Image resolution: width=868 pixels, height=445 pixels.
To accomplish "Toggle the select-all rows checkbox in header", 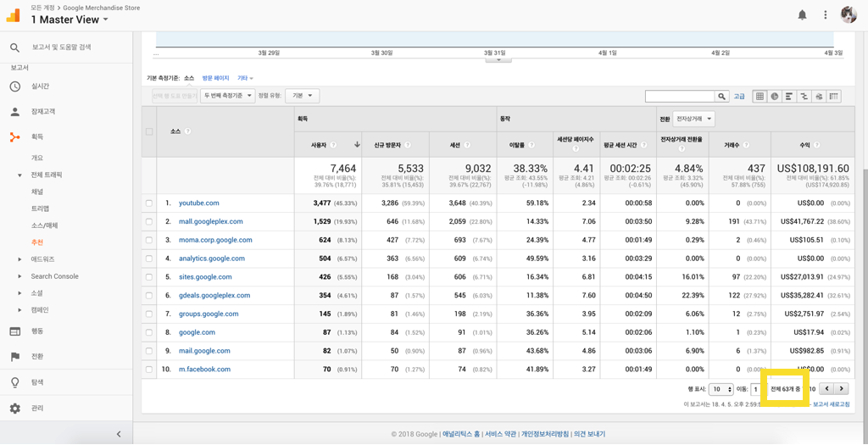I will [148, 131].
